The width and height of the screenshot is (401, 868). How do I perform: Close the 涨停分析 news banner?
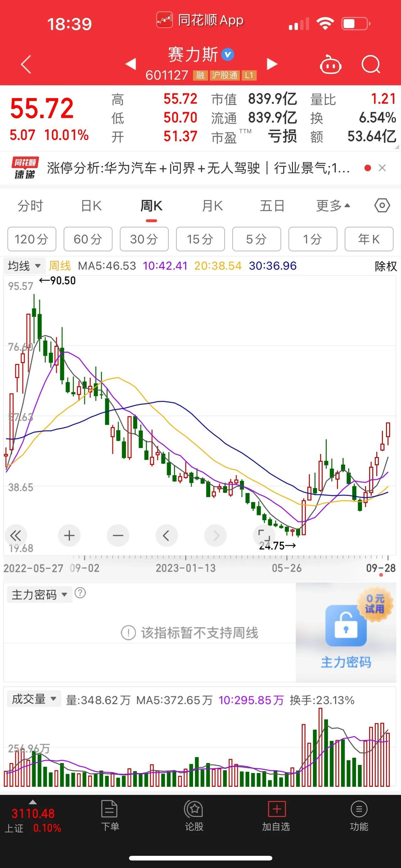tap(382, 168)
